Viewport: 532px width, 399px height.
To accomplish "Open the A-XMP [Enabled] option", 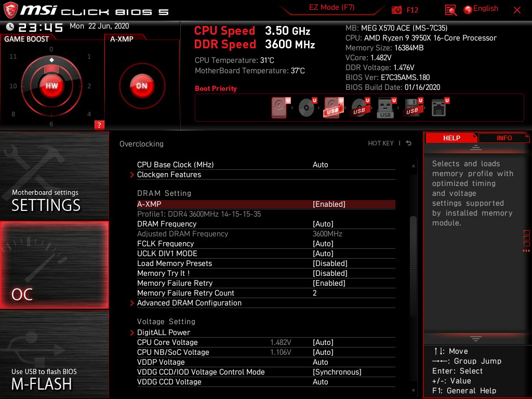I will 266,204.
